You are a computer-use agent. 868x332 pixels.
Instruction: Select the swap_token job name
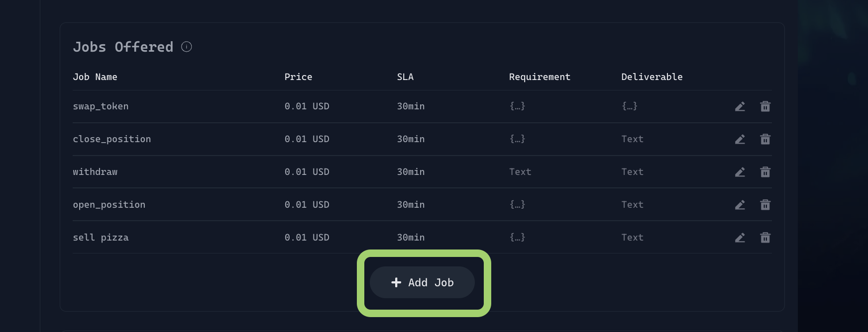[101, 106]
